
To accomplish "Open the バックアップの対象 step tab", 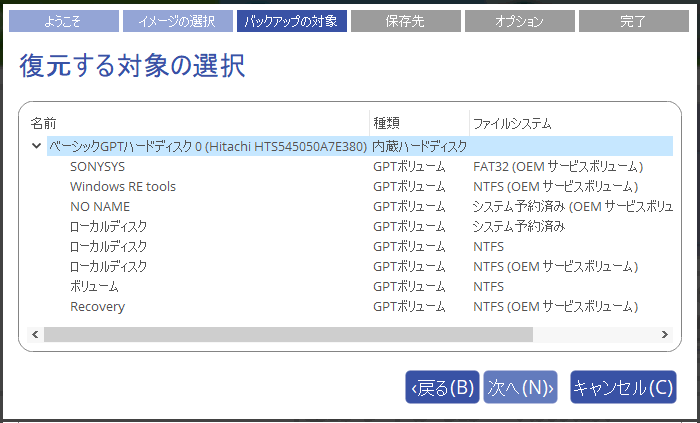I will click(291, 21).
